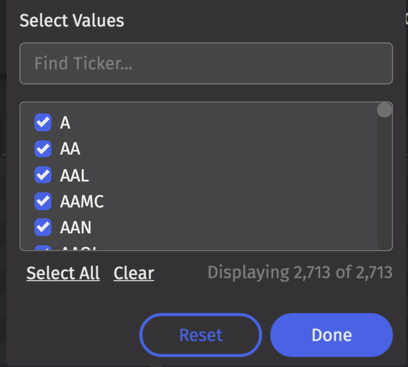Click the Select Values dialog title

(72, 20)
